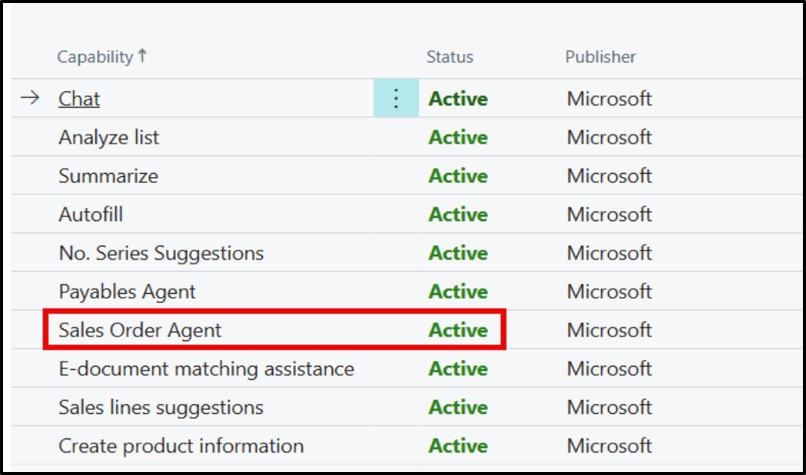This screenshot has width=806, height=475.
Task: Click Microsoft publisher in Payables Agent row
Action: [x=609, y=291]
